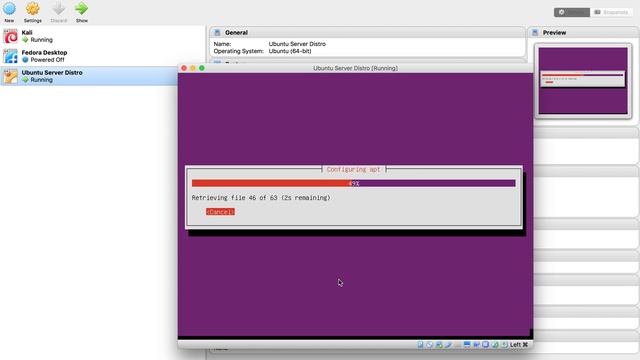Image resolution: width=640 pixels, height=360 pixels.
Task: Click Cancel in the Configuring apt dialog
Action: (220, 212)
